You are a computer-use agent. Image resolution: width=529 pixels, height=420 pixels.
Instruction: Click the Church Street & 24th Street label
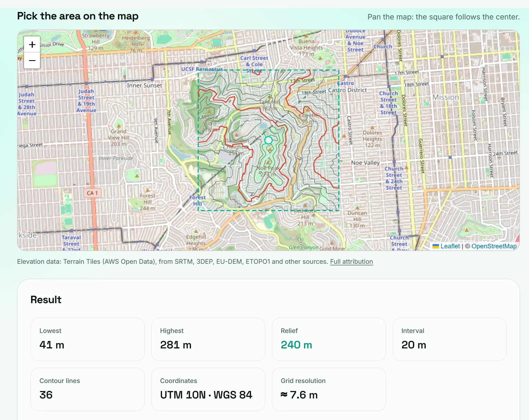point(394,178)
